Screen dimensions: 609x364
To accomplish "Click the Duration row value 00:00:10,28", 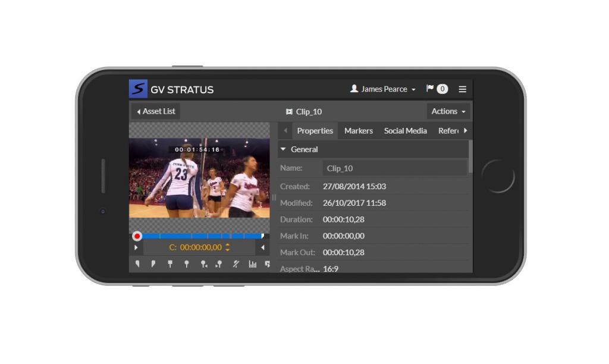I will [343, 219].
